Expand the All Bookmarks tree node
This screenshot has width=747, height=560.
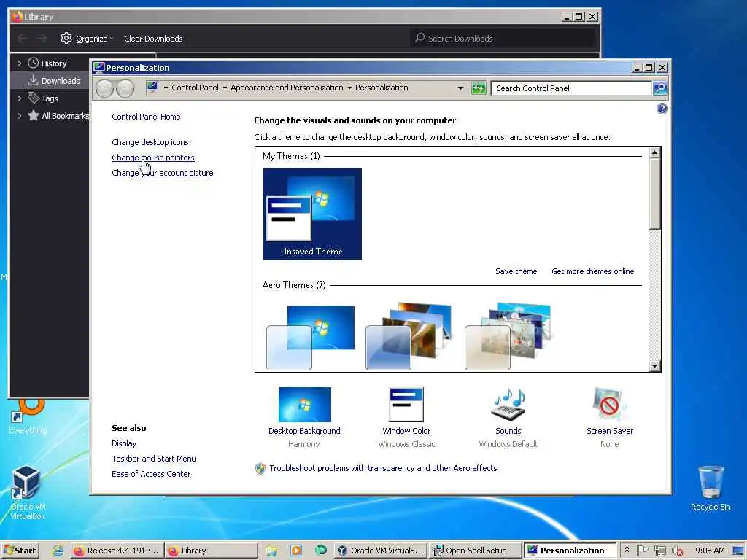(x=19, y=115)
